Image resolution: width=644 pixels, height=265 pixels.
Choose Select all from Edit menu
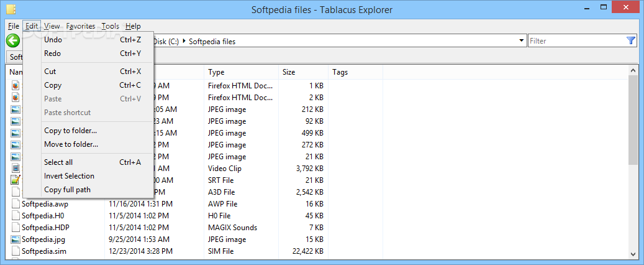[88, 162]
